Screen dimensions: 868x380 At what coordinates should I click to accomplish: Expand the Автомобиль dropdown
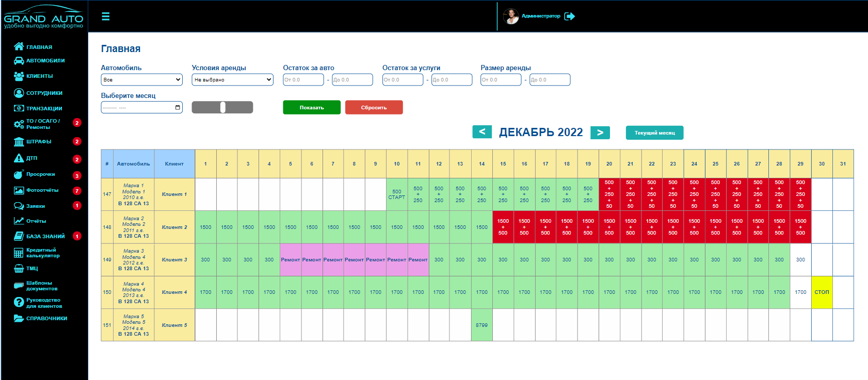tap(142, 79)
